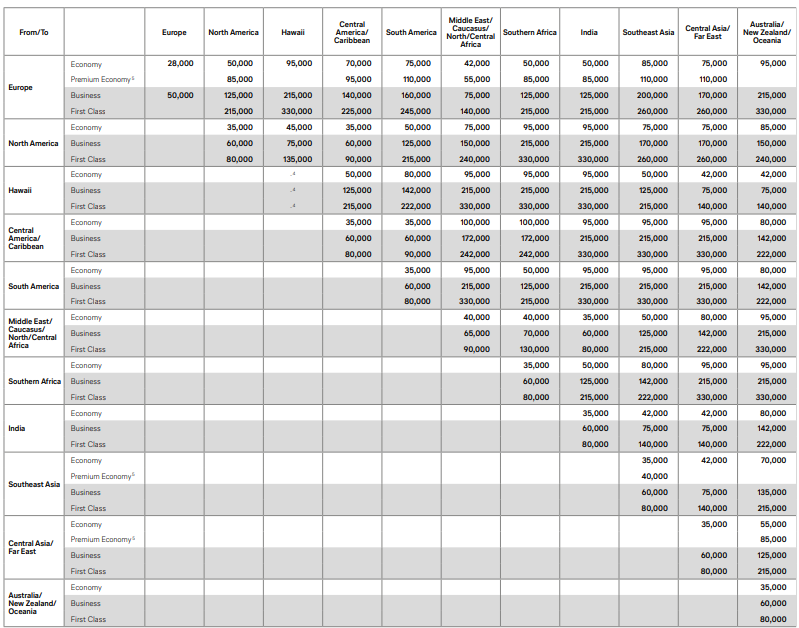This screenshot has height=628, width=799.
Task: Click Europe-to-Europe Business value 50,000
Action: (180, 95)
